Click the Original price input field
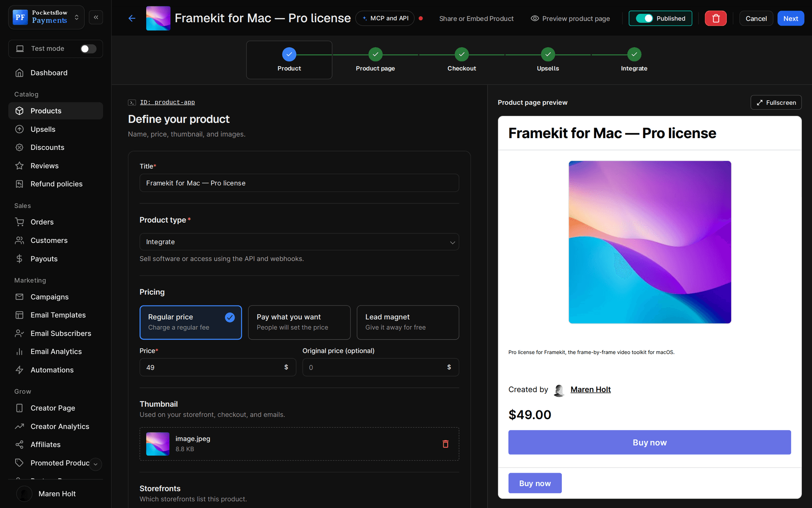This screenshot has width=812, height=508. [x=381, y=367]
